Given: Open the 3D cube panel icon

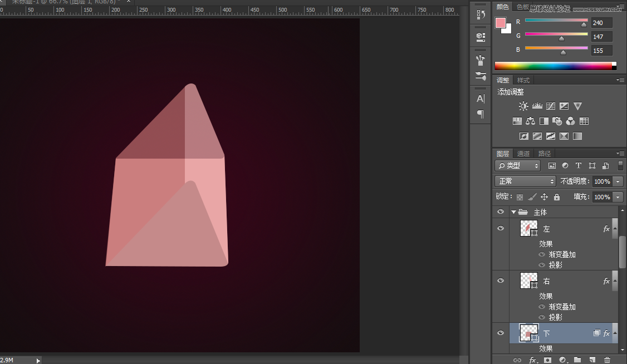Looking at the screenshot, I should point(480,37).
